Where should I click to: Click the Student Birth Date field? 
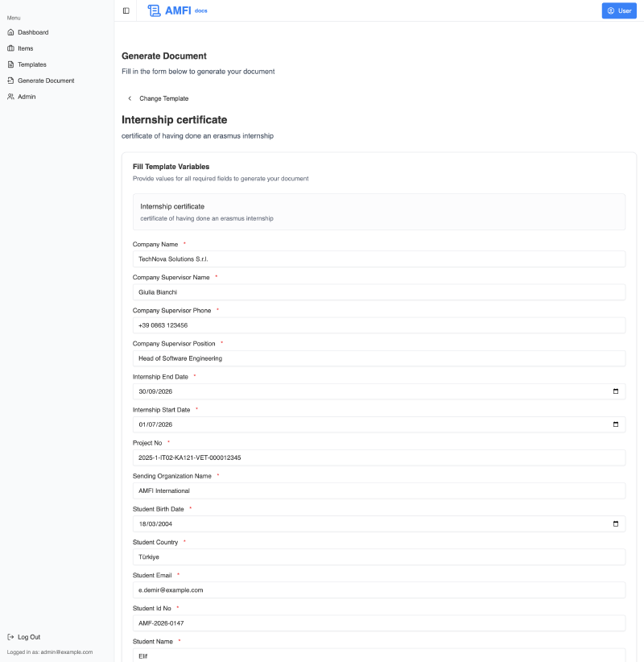(378, 523)
